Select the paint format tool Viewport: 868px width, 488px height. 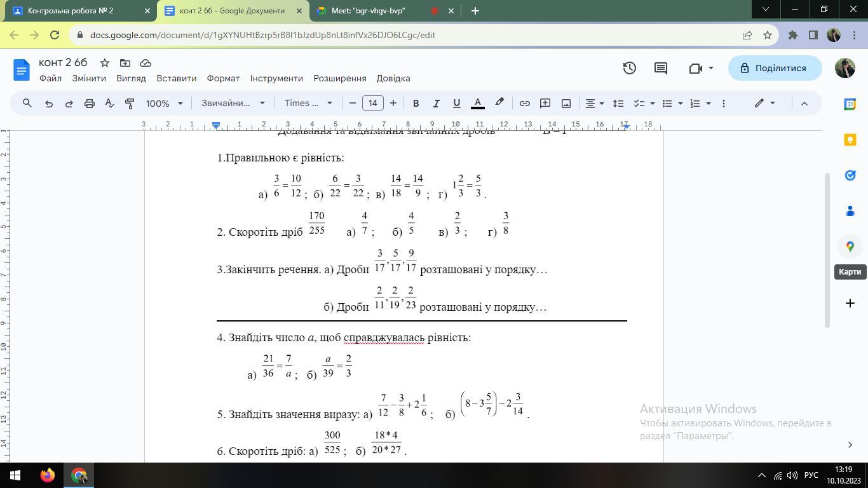(x=130, y=103)
